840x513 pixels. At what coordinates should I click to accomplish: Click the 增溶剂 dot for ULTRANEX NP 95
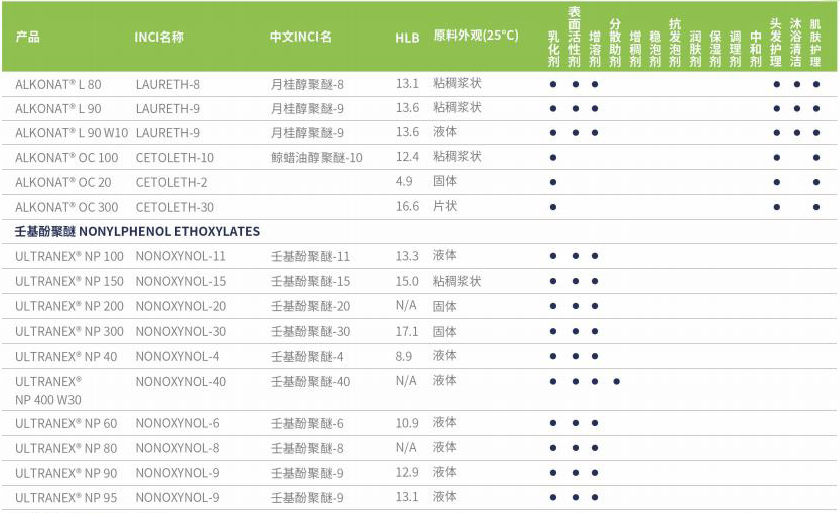(595, 497)
